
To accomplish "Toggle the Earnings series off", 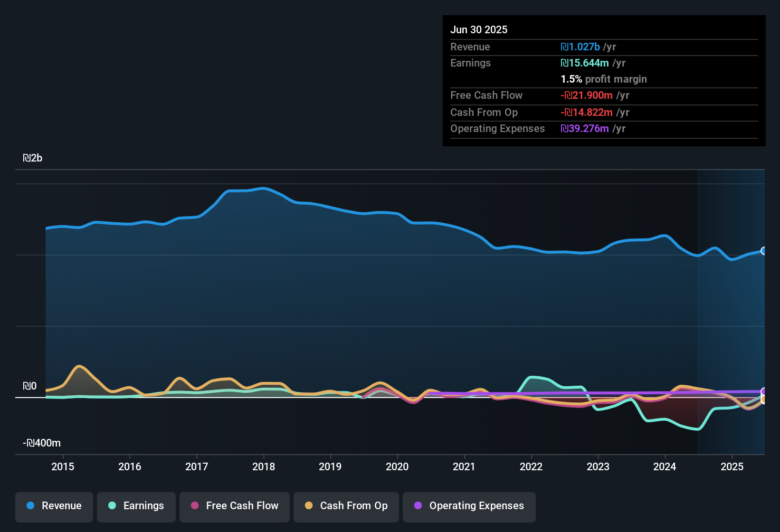I will pyautogui.click(x=136, y=506).
